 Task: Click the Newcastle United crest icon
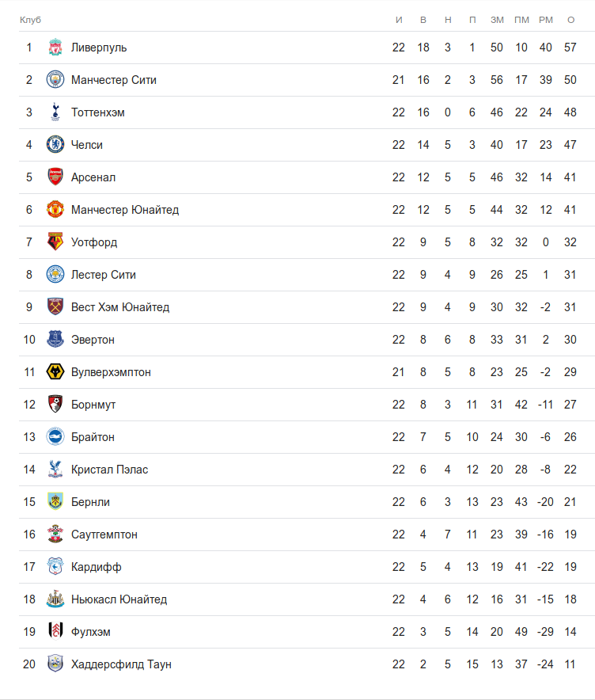[x=55, y=599]
